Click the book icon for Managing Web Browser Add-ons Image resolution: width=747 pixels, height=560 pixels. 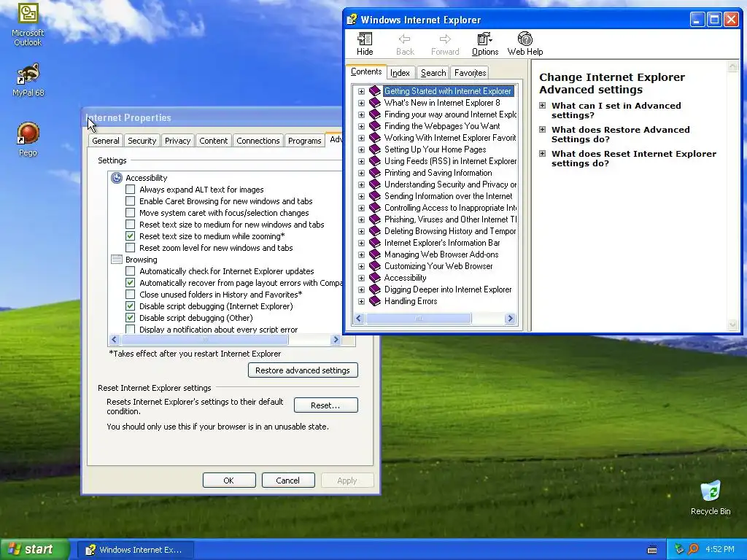tap(375, 254)
